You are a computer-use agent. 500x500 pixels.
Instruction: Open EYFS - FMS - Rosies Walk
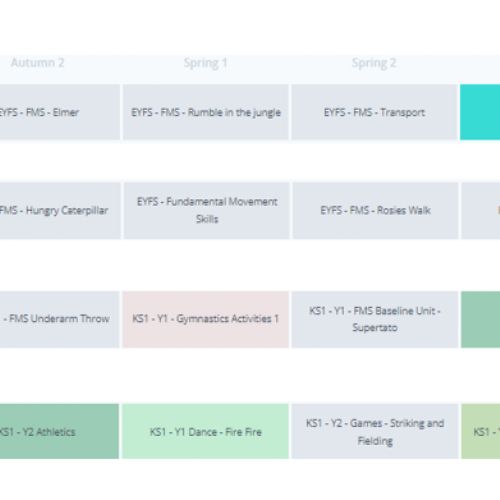point(375,211)
